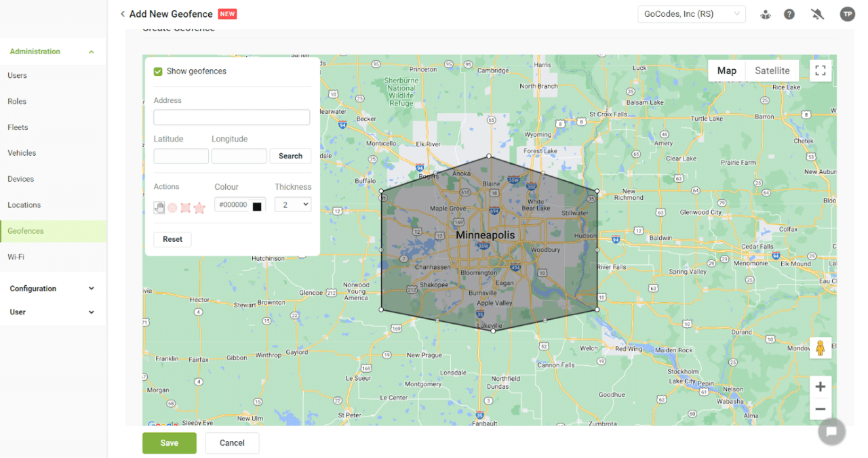Zoom in using the map plus control
The width and height of the screenshot is (868, 458).
click(x=820, y=385)
